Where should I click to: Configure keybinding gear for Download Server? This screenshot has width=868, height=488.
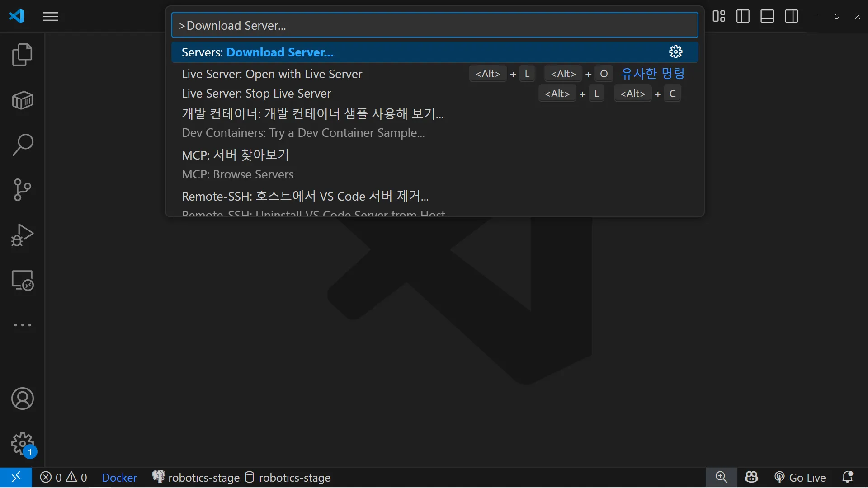pyautogui.click(x=675, y=52)
